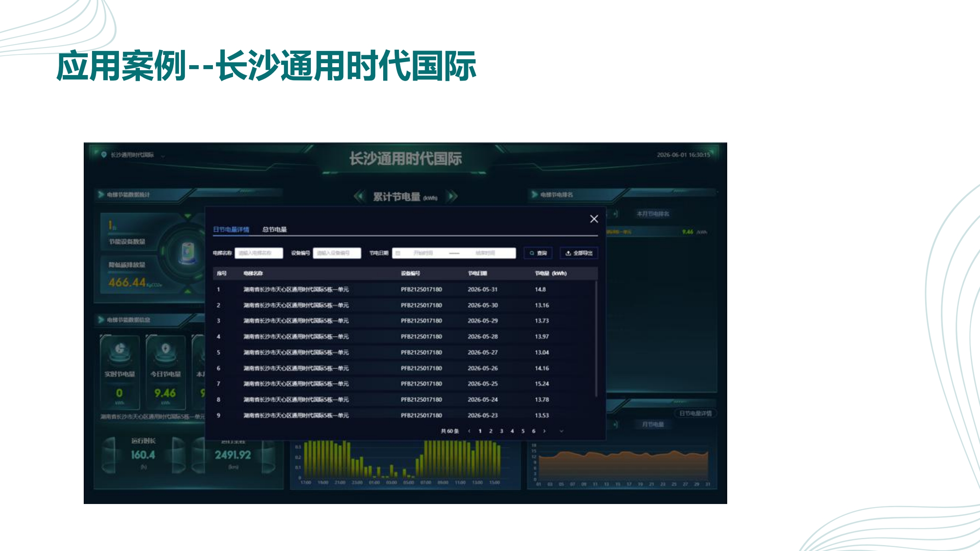980x551 pixels.
Task: Select the 本月节电排名 tab
Action: pos(653,214)
